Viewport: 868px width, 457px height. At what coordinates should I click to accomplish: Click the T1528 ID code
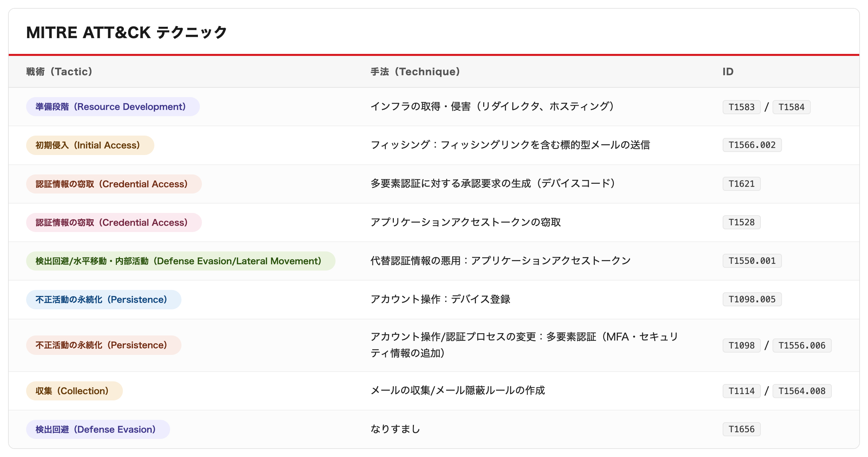click(741, 222)
